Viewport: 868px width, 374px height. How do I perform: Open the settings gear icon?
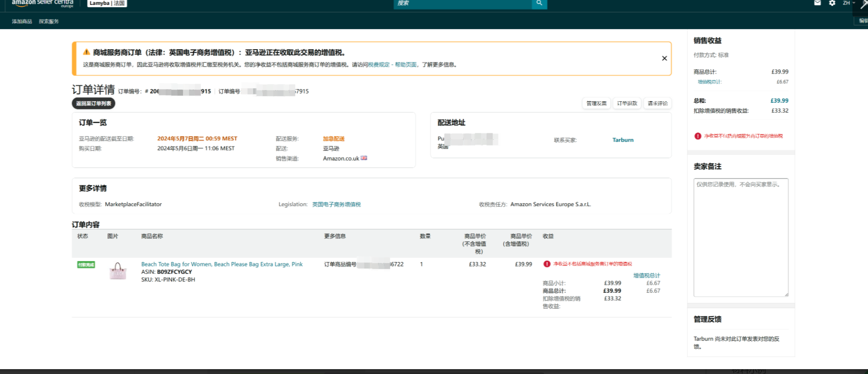pos(832,3)
